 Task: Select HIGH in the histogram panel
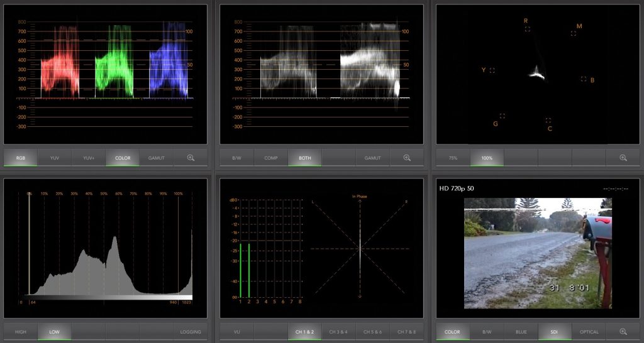point(21,332)
